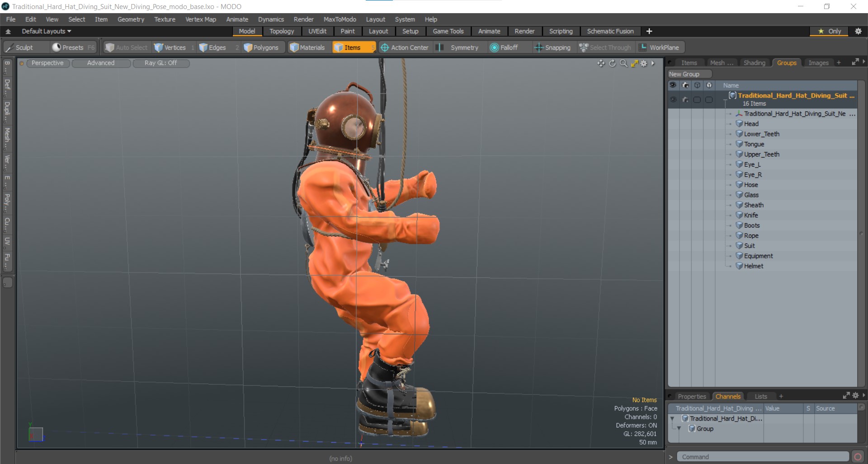
Task: Switch to the Shading panel tab
Action: pos(755,63)
